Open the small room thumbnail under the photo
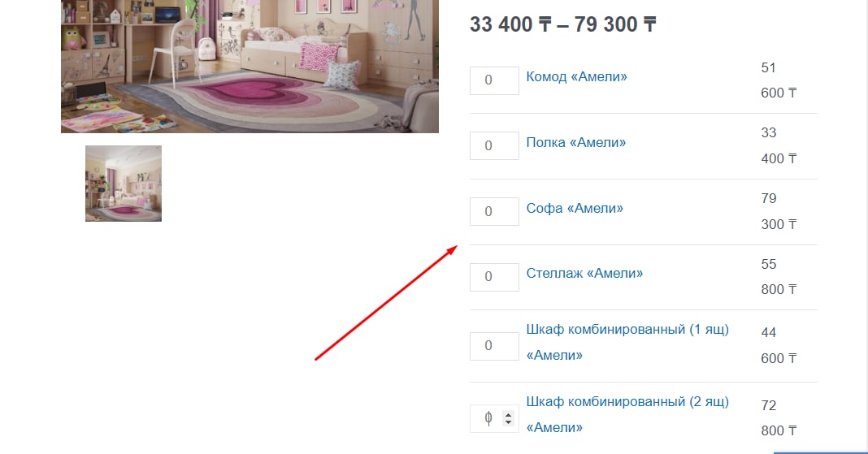The image size is (868, 454). click(x=124, y=184)
